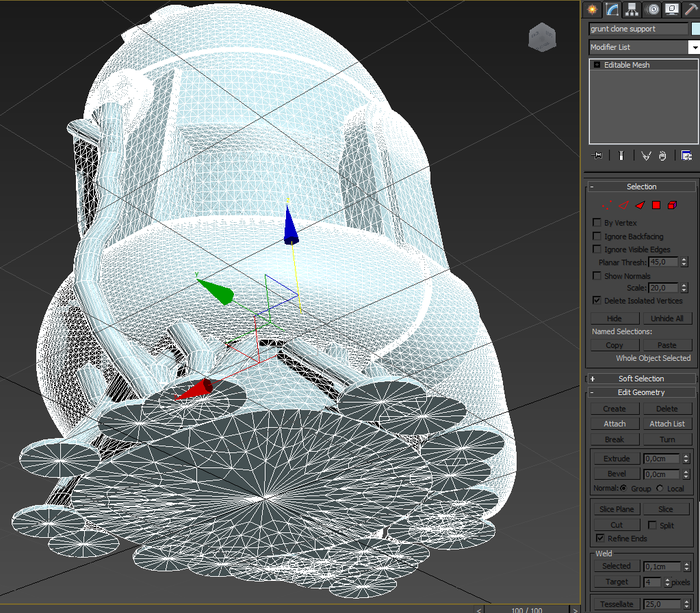Click the Slice Plane button

(616, 509)
